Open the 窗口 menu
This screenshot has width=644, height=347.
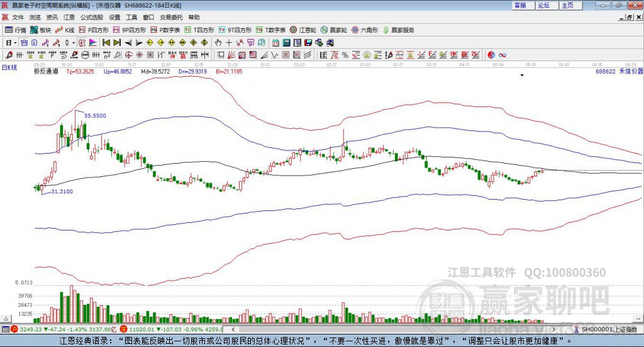click(148, 17)
